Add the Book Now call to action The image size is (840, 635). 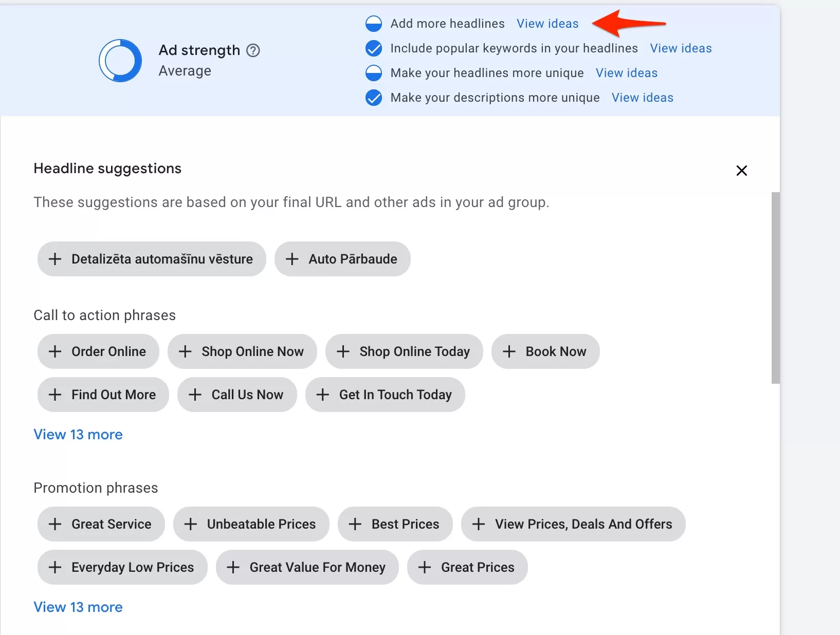[x=545, y=351]
